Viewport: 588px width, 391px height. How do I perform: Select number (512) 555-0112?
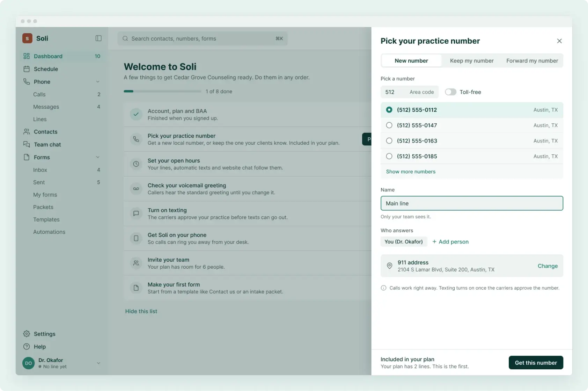(x=472, y=110)
